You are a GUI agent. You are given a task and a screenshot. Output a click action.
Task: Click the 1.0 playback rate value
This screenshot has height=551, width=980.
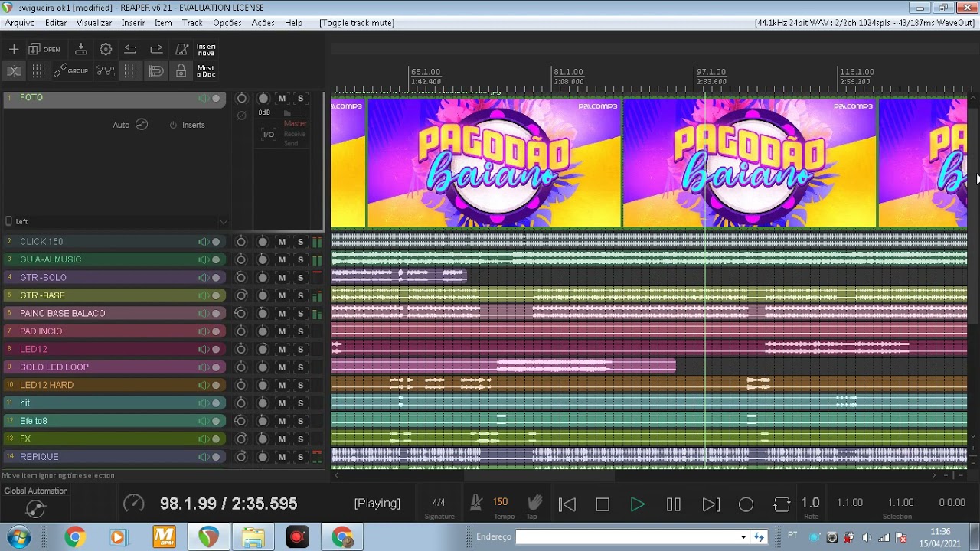click(x=810, y=503)
